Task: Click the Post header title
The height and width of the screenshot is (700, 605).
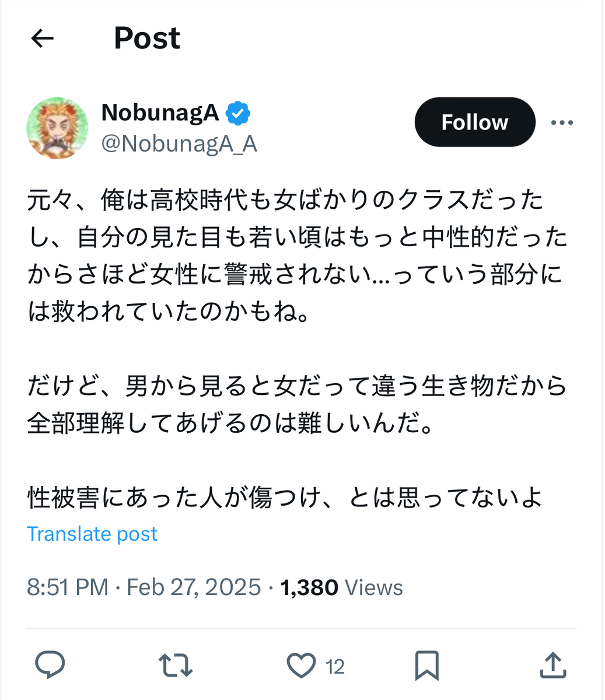Action: pyautogui.click(x=147, y=38)
